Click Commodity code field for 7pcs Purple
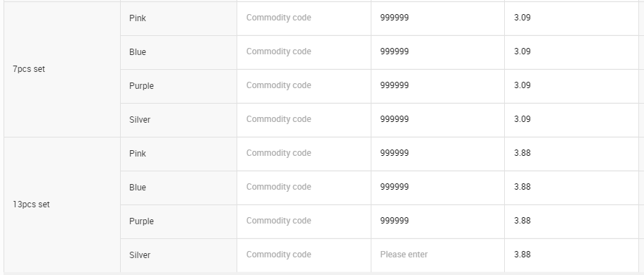The width and height of the screenshot is (644, 275). pyautogui.click(x=304, y=86)
